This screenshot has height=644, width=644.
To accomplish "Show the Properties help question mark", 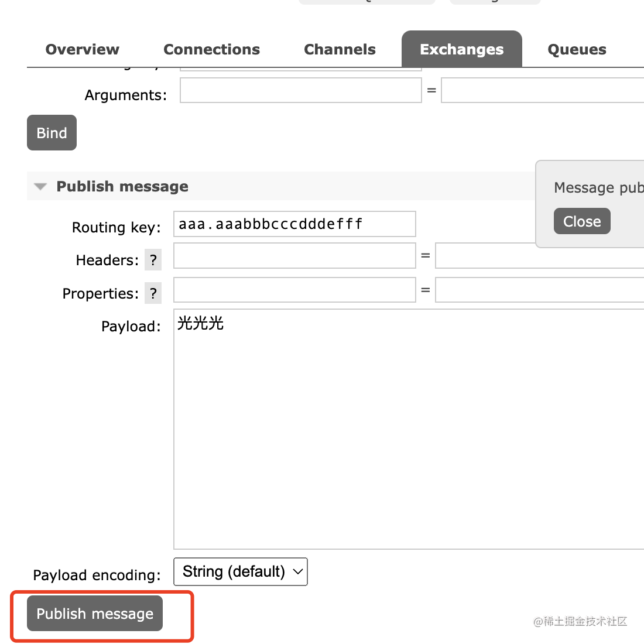I will click(x=153, y=293).
